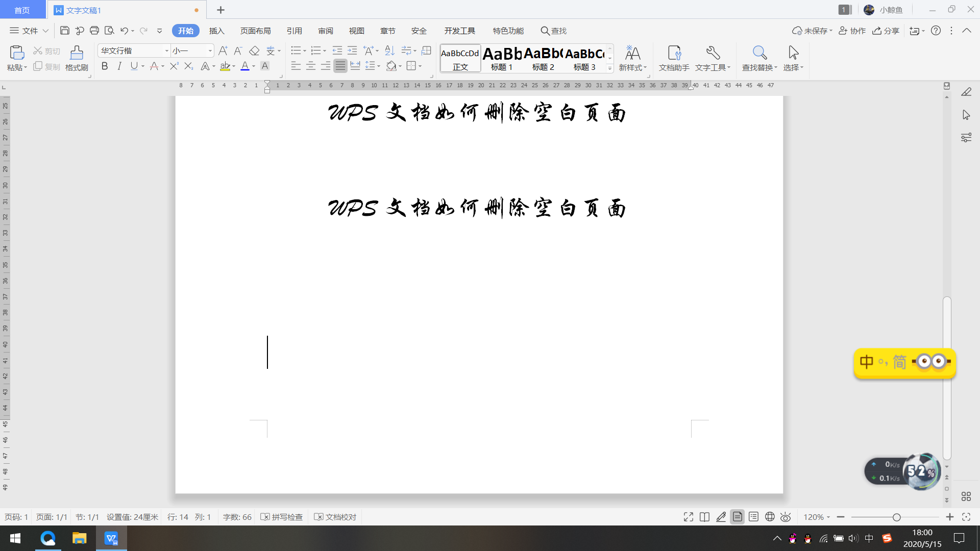The height and width of the screenshot is (551, 980).
Task: Apply the 标题 1 heading style
Action: tap(502, 58)
